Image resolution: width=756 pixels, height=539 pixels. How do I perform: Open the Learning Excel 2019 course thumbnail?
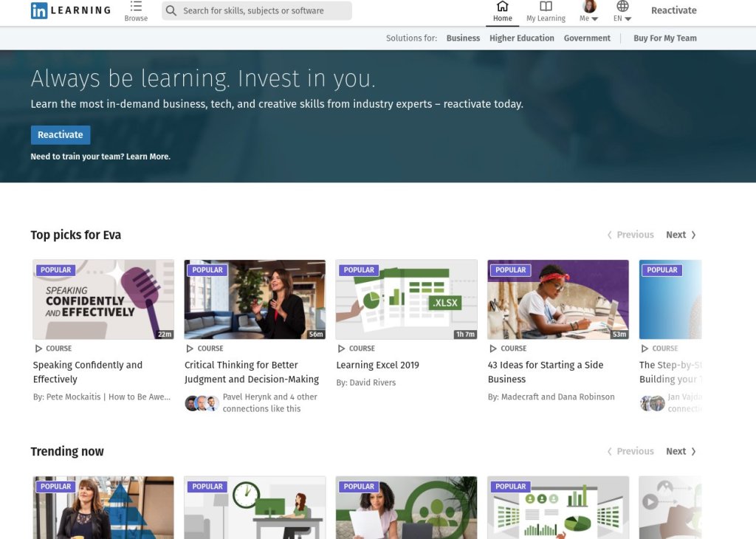406,299
